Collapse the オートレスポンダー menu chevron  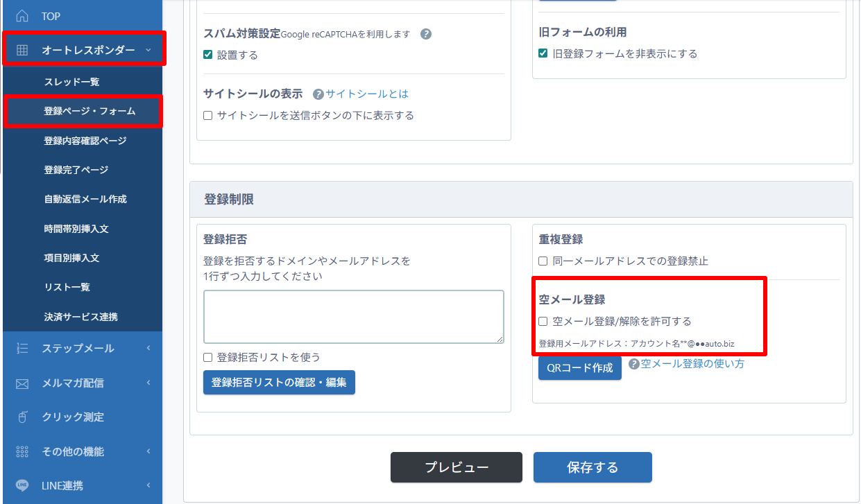148,50
